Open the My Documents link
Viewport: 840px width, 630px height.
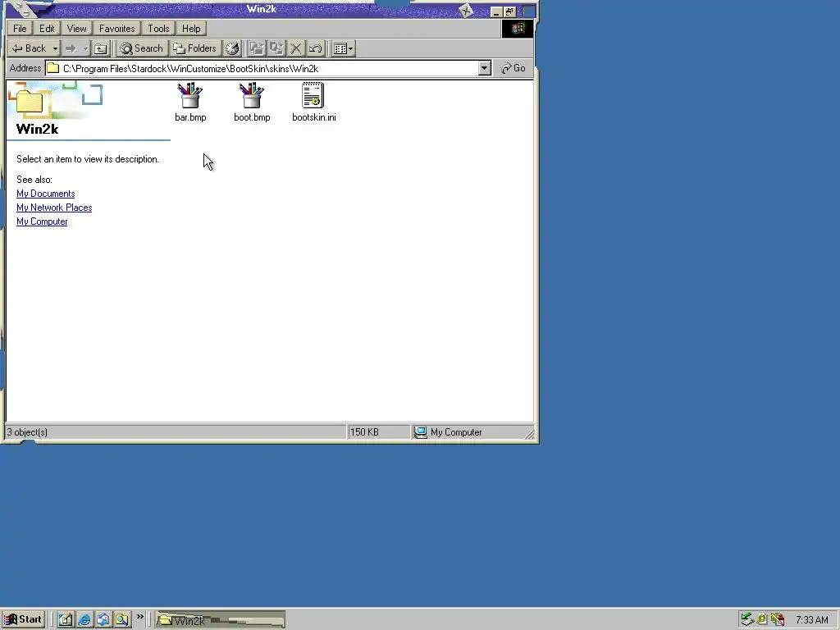coord(46,194)
